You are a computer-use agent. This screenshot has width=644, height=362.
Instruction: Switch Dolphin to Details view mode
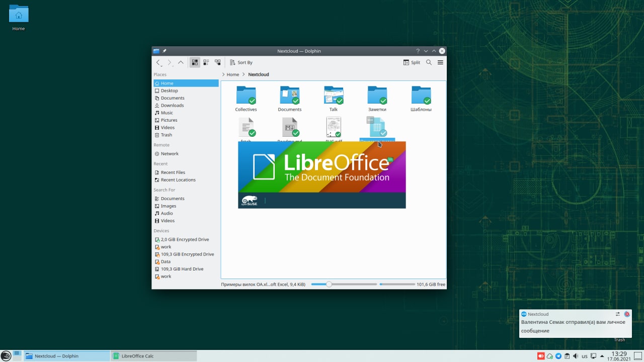pyautogui.click(x=218, y=62)
